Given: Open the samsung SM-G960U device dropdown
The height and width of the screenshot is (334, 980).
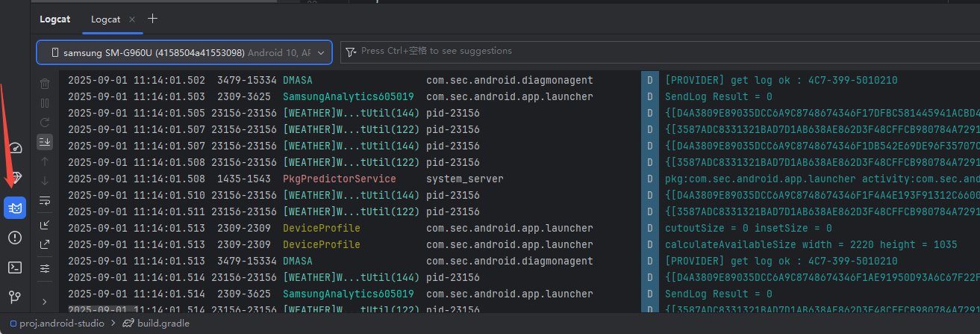Looking at the screenshot, I should tap(184, 52).
